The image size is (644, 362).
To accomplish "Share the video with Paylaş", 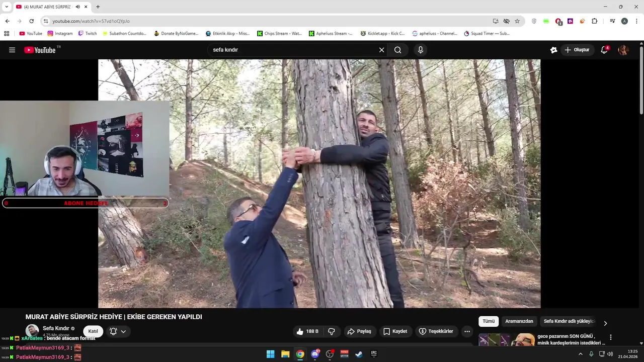I will point(359,331).
